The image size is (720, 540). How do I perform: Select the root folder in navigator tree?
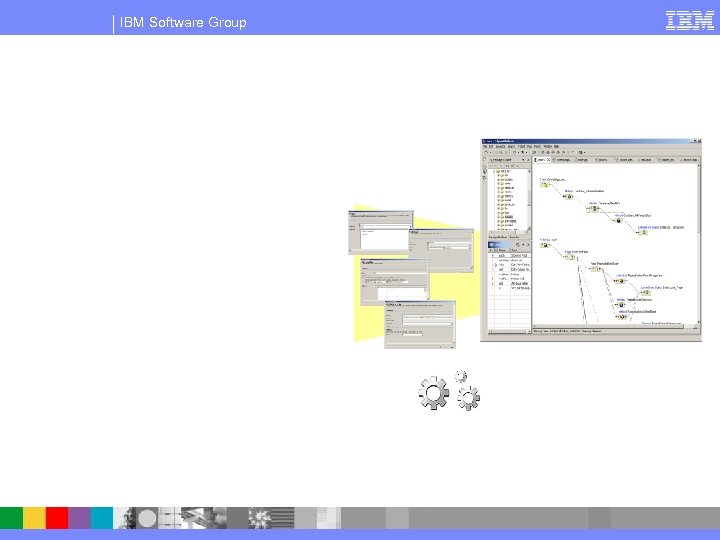504,171
